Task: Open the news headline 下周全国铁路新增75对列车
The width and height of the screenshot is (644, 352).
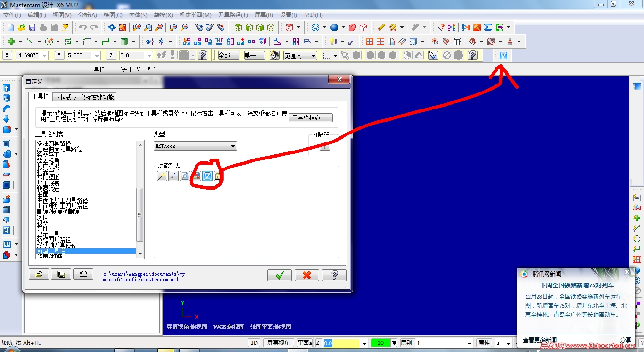Action: tap(577, 285)
